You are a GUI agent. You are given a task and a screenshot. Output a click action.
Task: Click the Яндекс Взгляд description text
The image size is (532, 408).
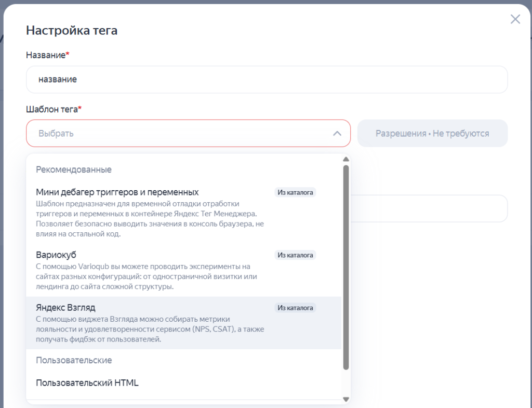click(x=150, y=329)
